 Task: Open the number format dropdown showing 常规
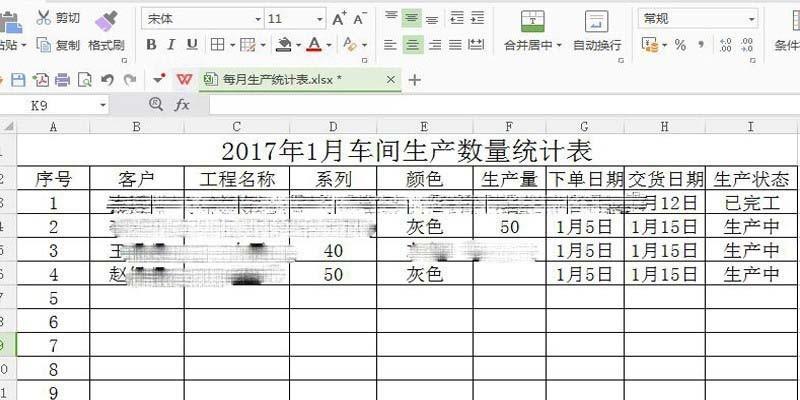(x=698, y=18)
